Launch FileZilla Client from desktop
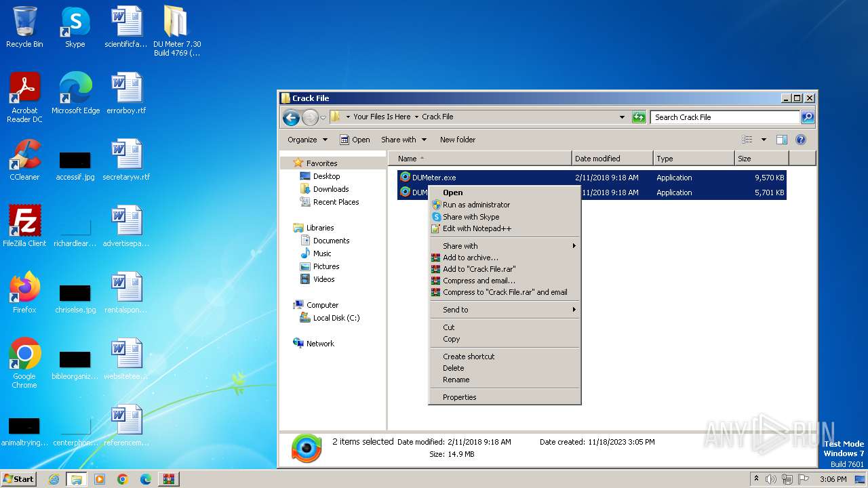Screen dimensions: 868x488 [24, 226]
